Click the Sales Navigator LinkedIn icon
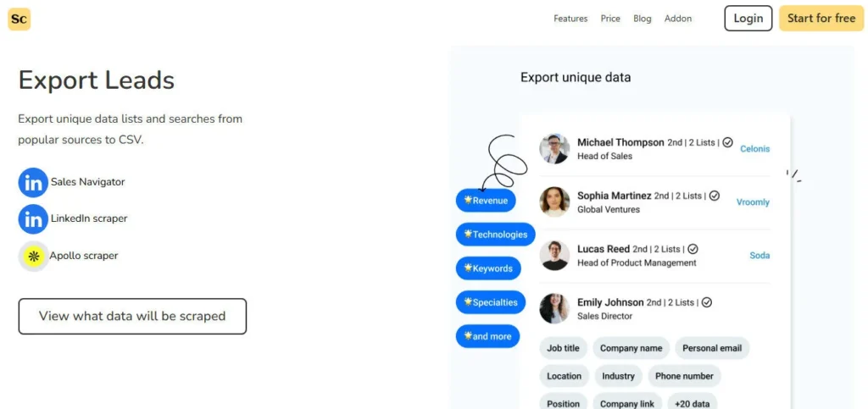Viewport: 868px width, 409px height. click(33, 182)
